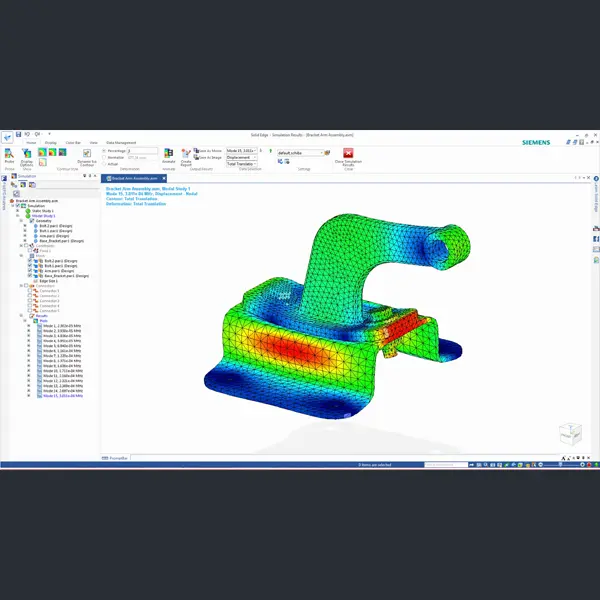The height and width of the screenshot is (600, 600).
Task: Select Mode 10 result in tree
Action: point(63,371)
